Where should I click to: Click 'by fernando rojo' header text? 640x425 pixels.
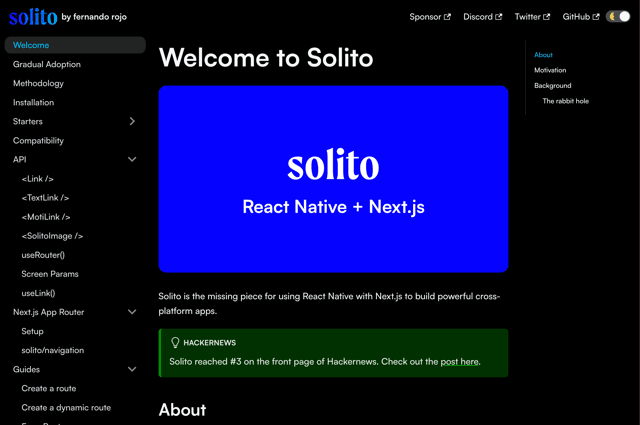point(94,17)
